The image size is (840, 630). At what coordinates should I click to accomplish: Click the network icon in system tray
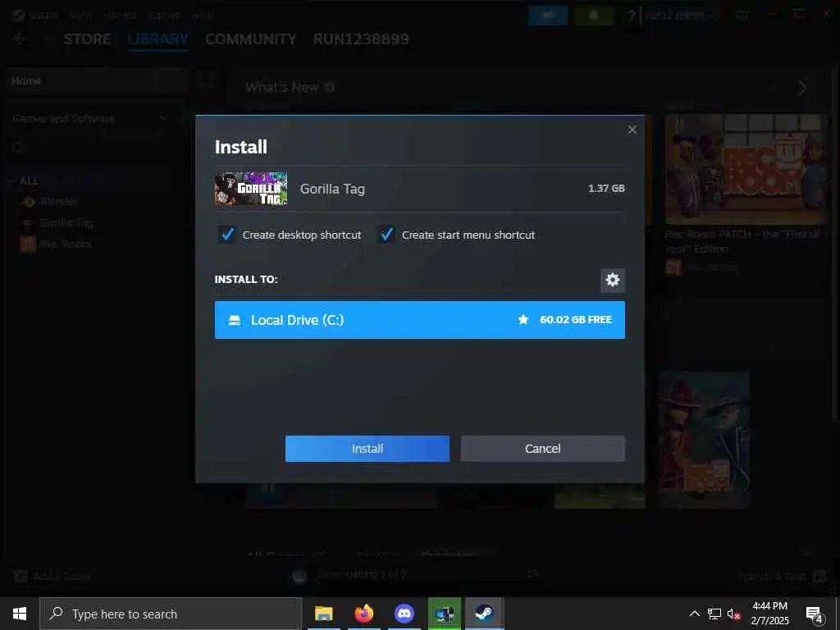(714, 614)
